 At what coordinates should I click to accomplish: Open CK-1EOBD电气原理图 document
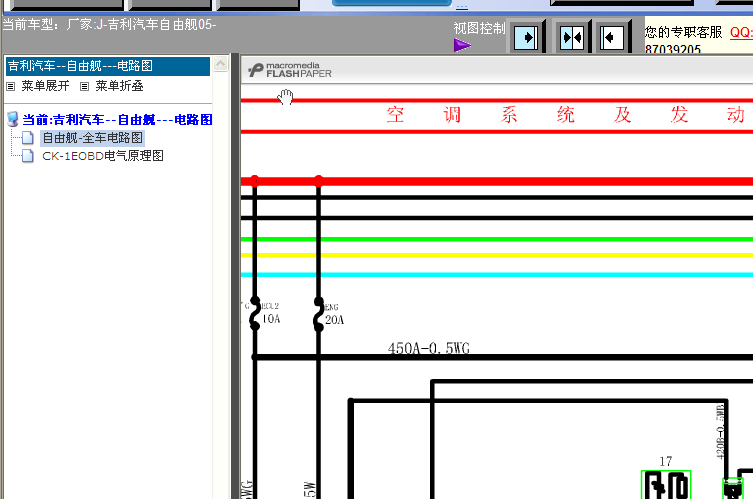(x=103, y=156)
